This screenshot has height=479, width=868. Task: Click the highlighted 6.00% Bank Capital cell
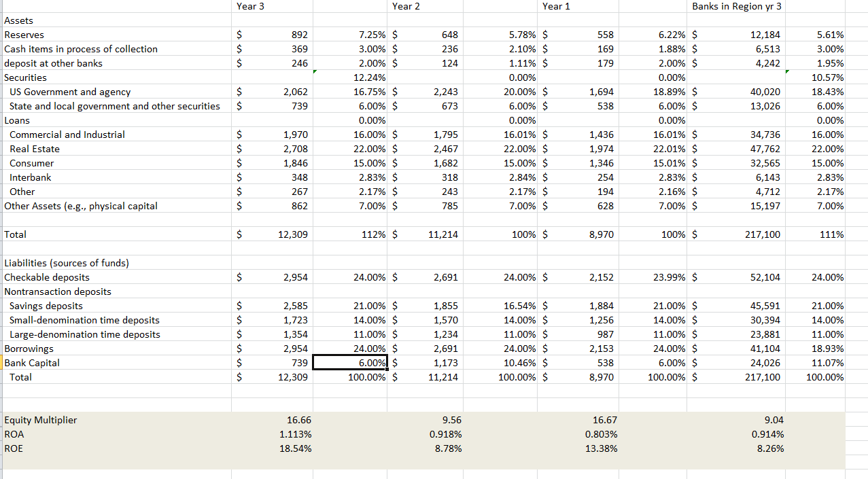pyautogui.click(x=350, y=363)
